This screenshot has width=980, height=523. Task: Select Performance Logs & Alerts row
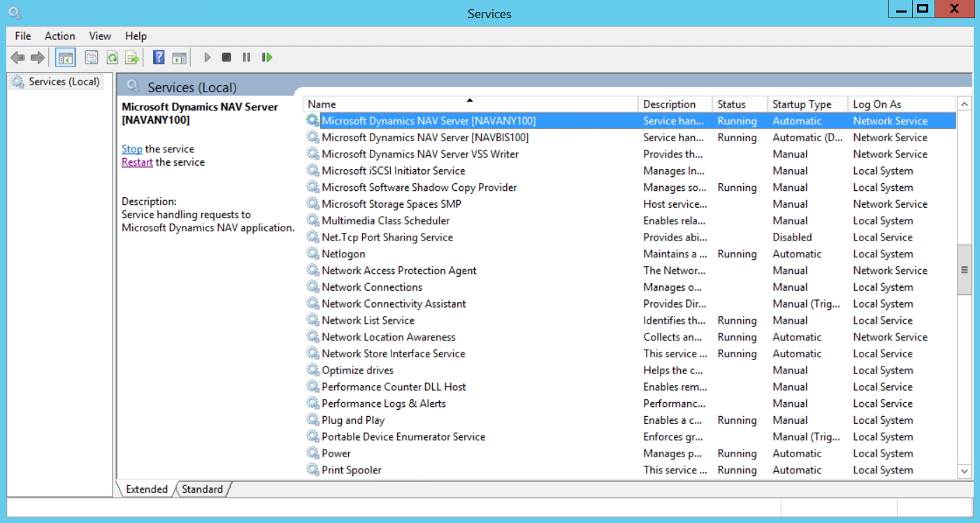tap(630, 403)
